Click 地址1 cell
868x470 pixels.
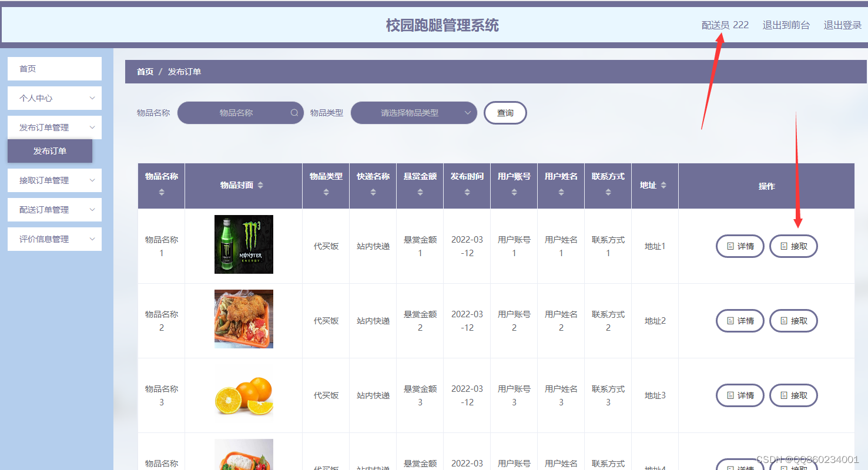click(x=655, y=246)
